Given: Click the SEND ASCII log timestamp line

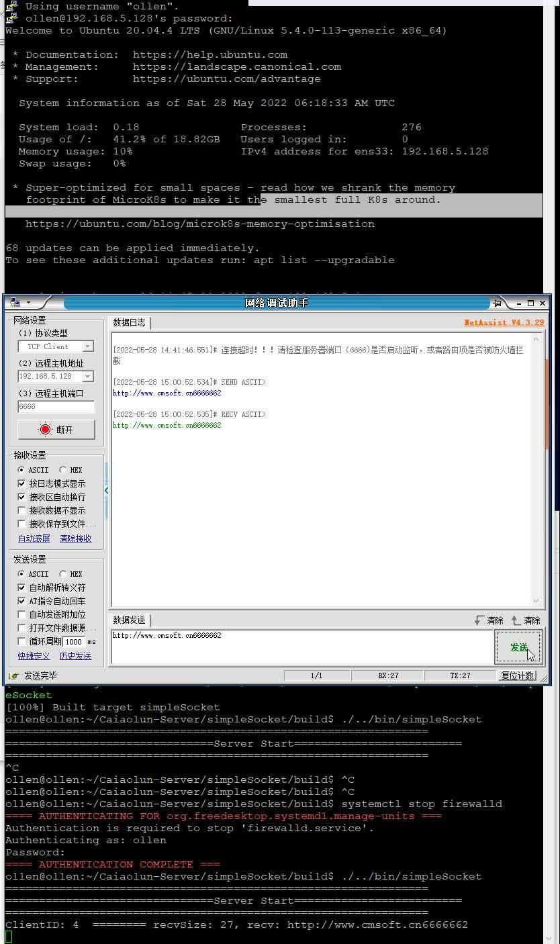Looking at the screenshot, I should (189, 382).
